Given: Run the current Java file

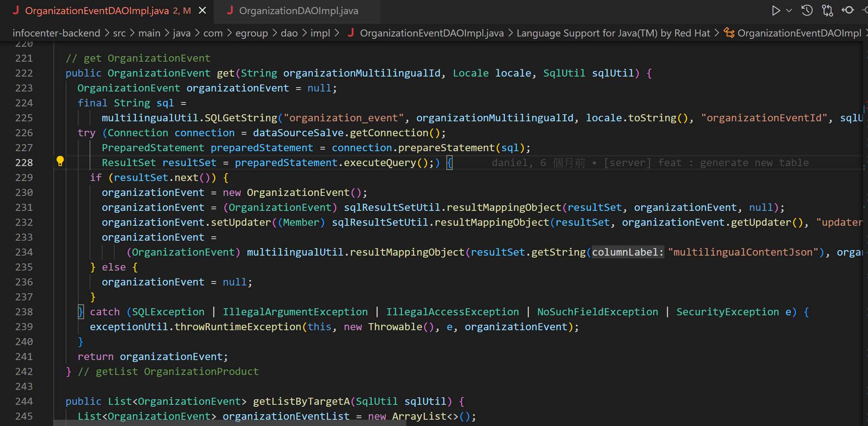Looking at the screenshot, I should [x=776, y=10].
